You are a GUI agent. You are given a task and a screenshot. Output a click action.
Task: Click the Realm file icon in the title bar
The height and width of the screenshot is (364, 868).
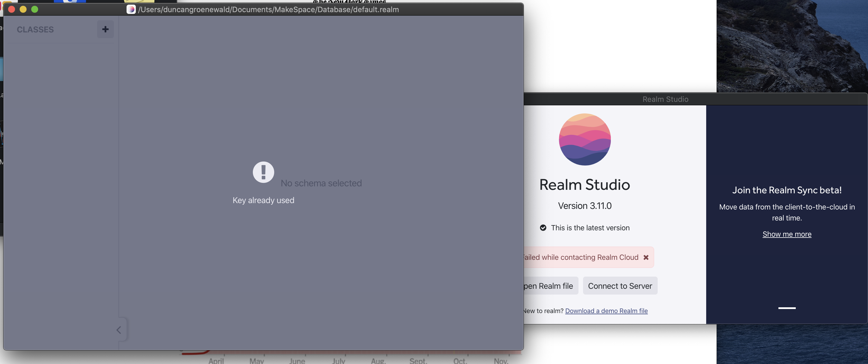(131, 10)
